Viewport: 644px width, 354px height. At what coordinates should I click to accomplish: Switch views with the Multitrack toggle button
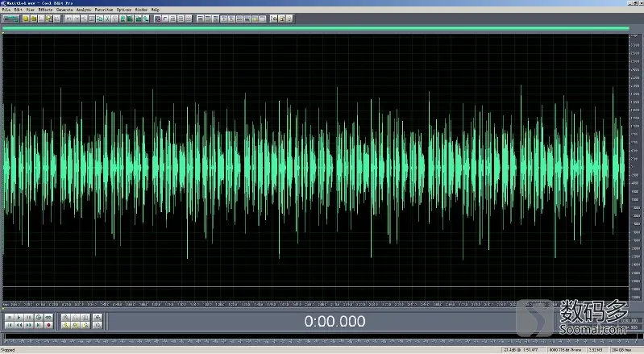coord(11,19)
